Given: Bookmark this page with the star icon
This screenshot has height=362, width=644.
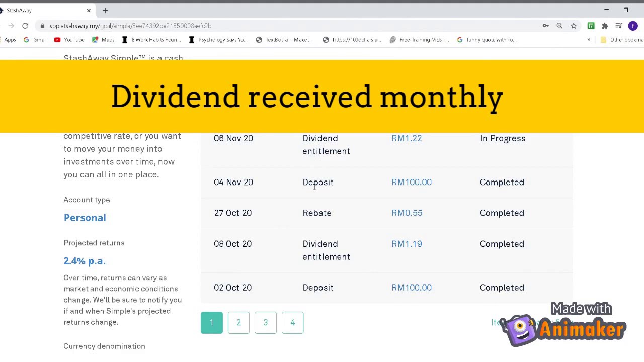Looking at the screenshot, I should point(574,26).
